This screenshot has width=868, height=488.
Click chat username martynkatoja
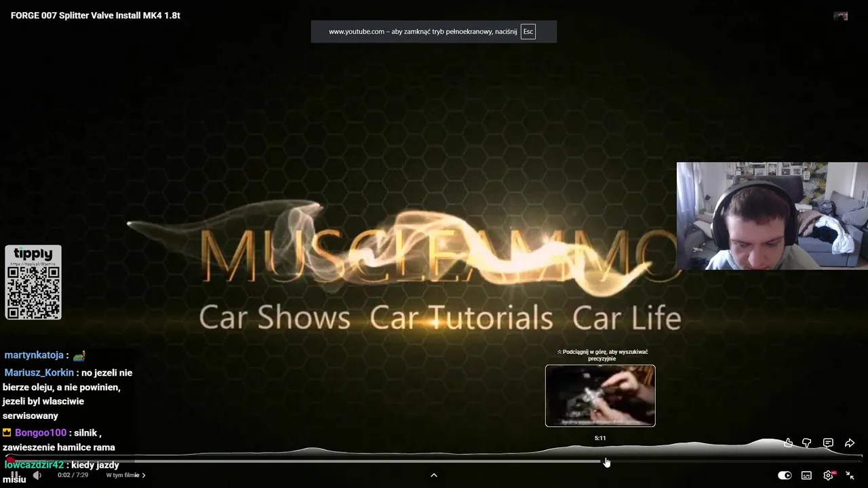click(x=34, y=355)
